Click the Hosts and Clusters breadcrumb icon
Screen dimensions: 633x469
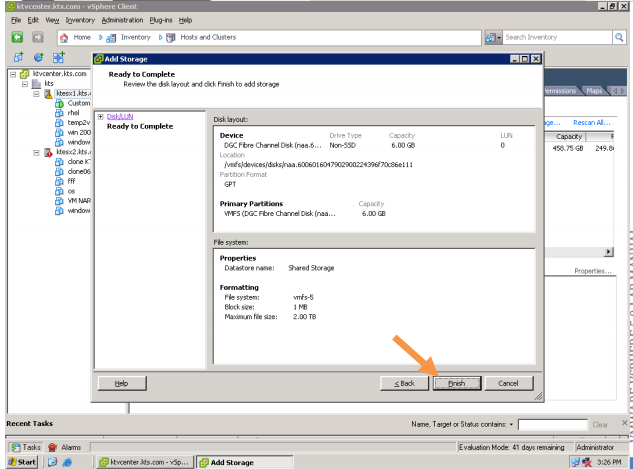170,38
